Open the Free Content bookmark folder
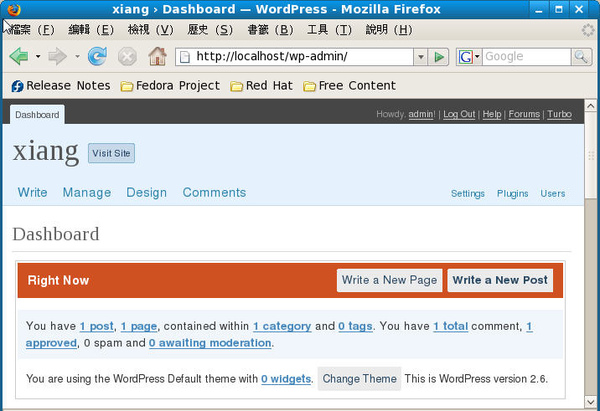This screenshot has width=600, height=411. point(350,86)
